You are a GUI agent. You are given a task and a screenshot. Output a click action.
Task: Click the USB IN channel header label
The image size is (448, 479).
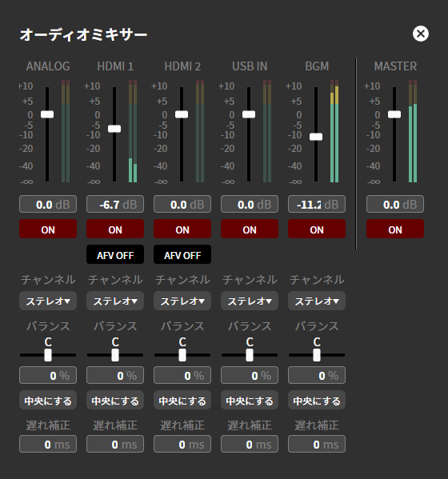pos(250,66)
